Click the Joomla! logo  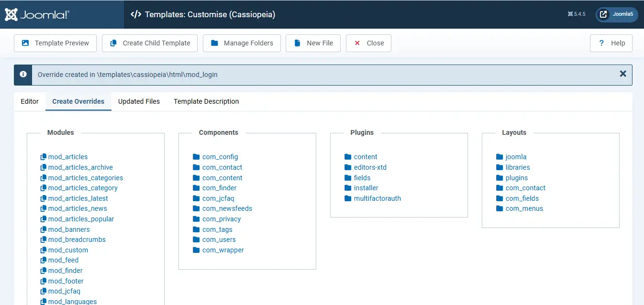pyautogui.click(x=37, y=14)
